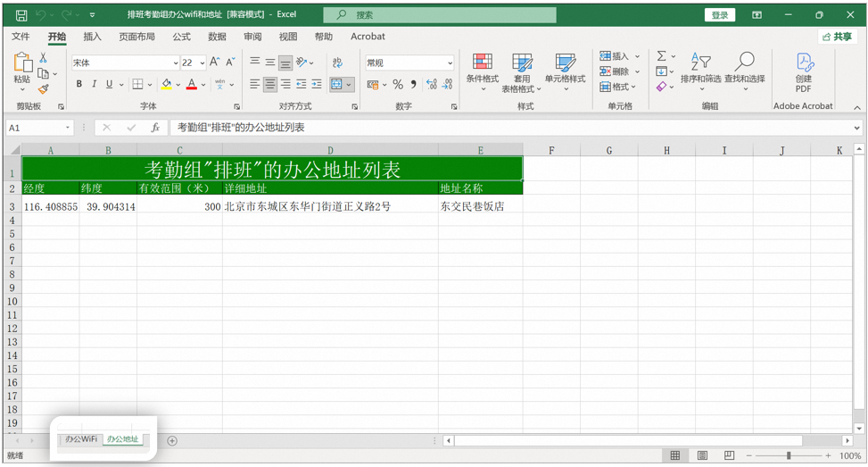The width and height of the screenshot is (868, 467).
Task: Click the Increase Decimal icon
Action: pyautogui.click(x=432, y=84)
